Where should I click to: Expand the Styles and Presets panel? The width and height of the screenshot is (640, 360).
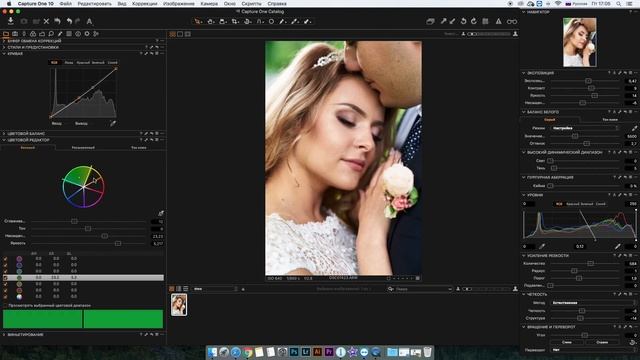pos(4,47)
